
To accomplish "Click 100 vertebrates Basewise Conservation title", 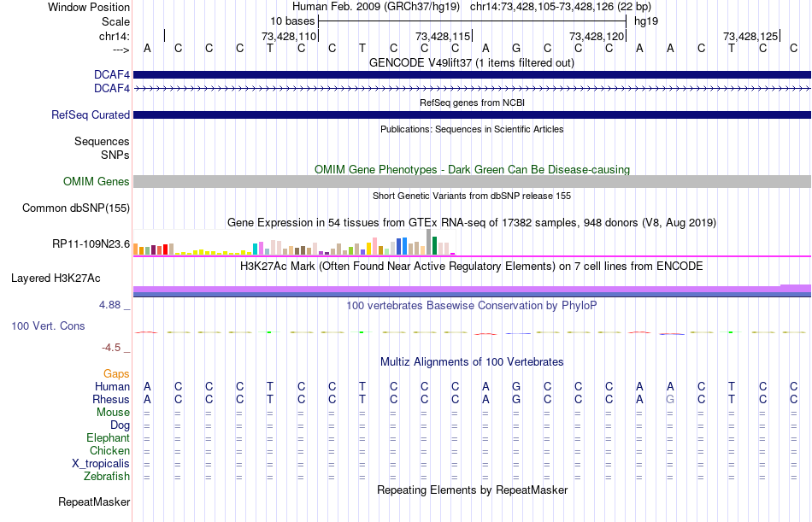I will tap(471, 306).
